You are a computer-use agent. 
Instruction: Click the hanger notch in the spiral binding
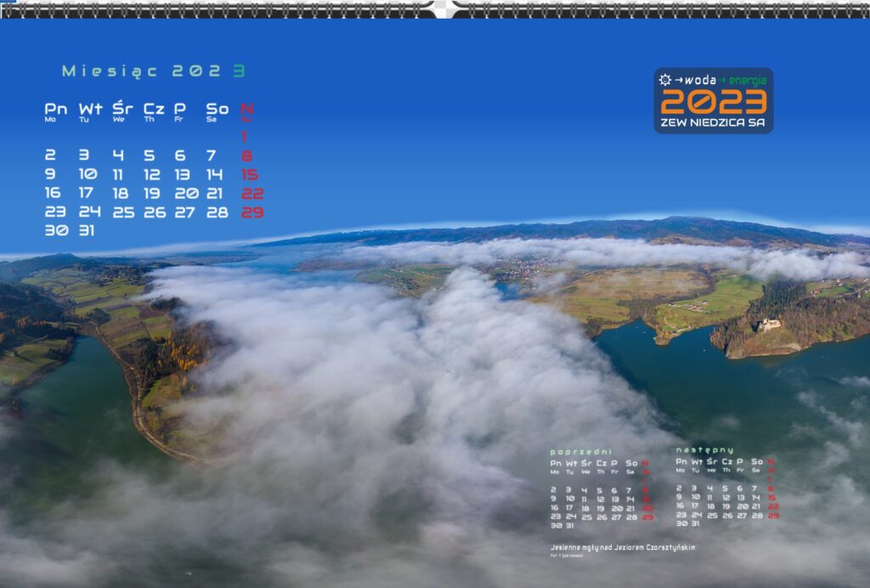pos(445,9)
